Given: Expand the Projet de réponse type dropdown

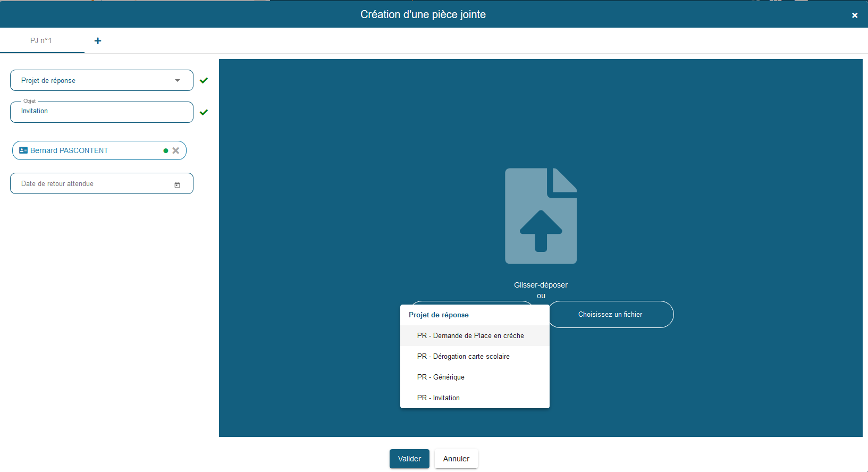Looking at the screenshot, I should click(x=102, y=80).
